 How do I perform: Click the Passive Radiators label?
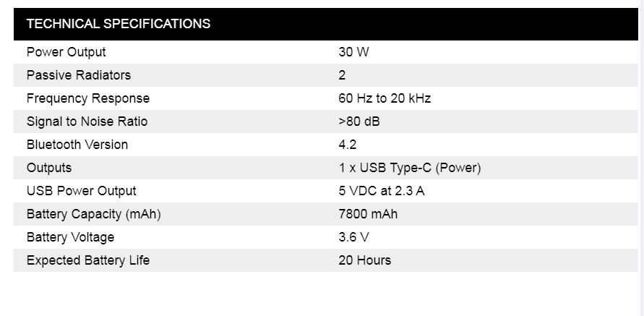pos(79,75)
